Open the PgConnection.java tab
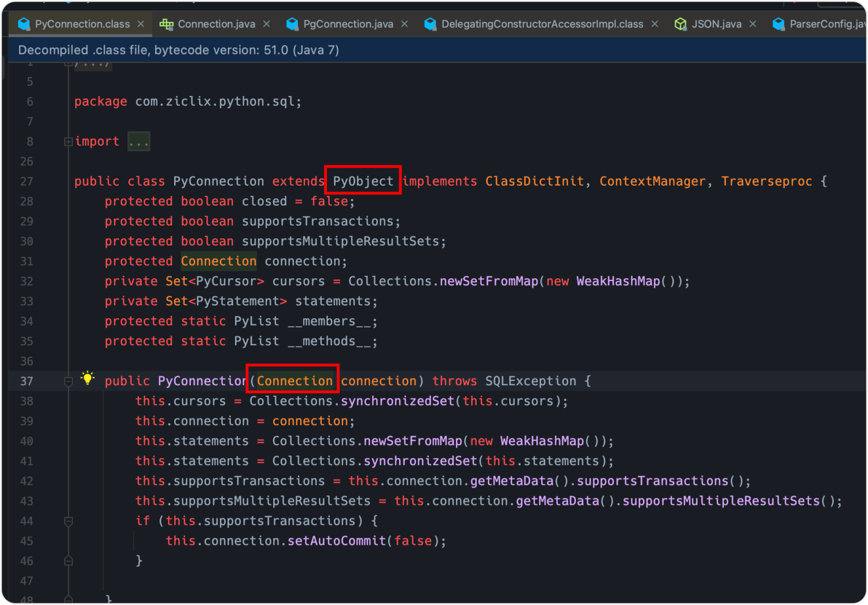868x605 pixels. coord(348,24)
